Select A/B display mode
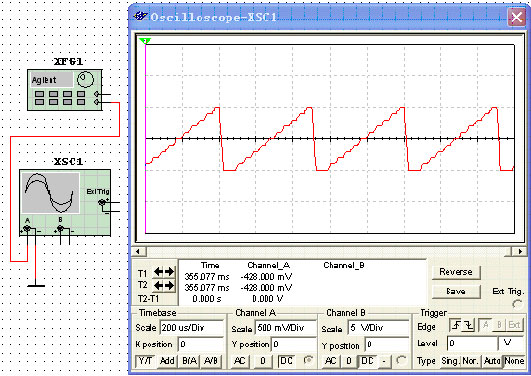Viewport: 531px width, 376px height. pyautogui.click(x=211, y=361)
